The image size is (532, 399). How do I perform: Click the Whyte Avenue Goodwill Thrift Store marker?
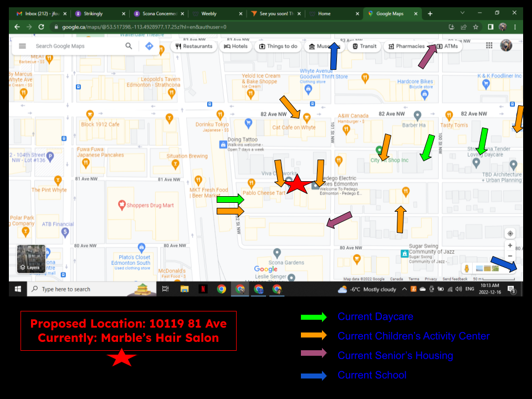308,90
